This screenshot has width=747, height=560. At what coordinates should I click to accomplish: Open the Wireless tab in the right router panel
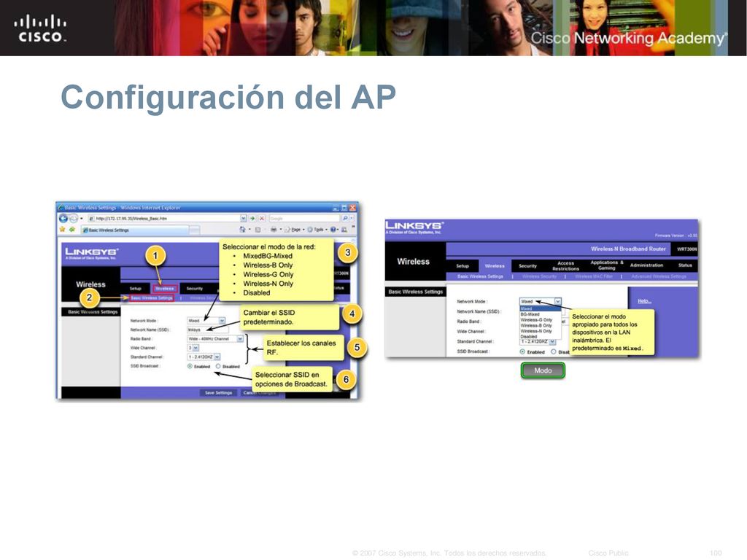(x=495, y=265)
